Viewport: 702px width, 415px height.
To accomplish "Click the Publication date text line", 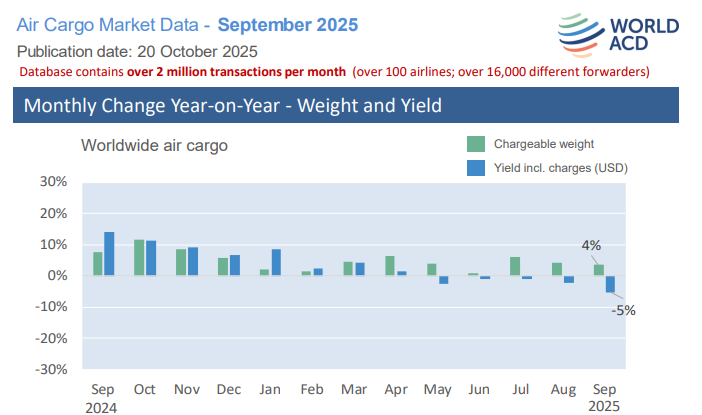I will pyautogui.click(x=138, y=51).
